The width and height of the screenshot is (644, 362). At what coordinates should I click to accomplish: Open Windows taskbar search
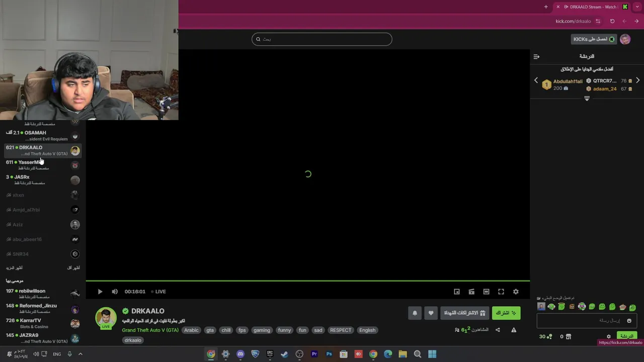point(418,354)
